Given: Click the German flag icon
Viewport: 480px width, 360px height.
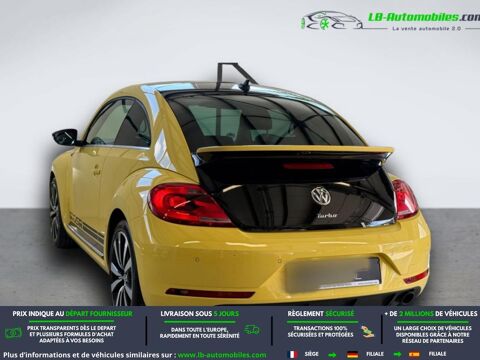Looking at the screenshot, I should [x=352, y=354].
